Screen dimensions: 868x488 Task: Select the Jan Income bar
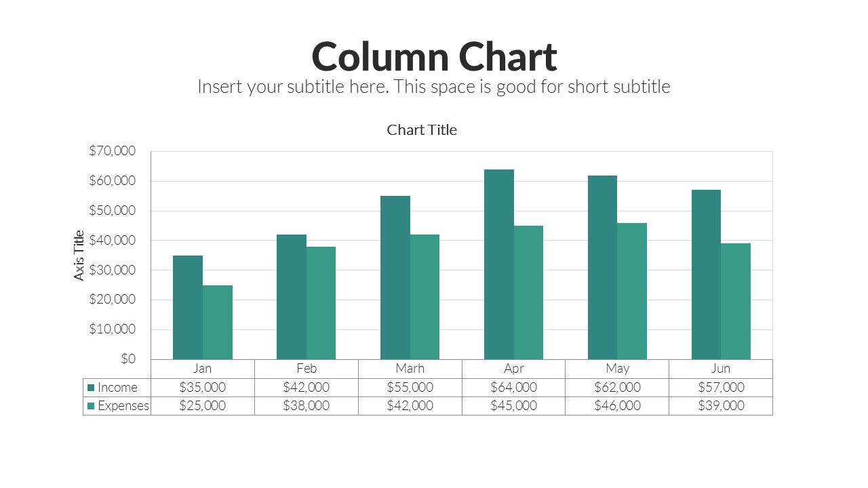coord(188,307)
